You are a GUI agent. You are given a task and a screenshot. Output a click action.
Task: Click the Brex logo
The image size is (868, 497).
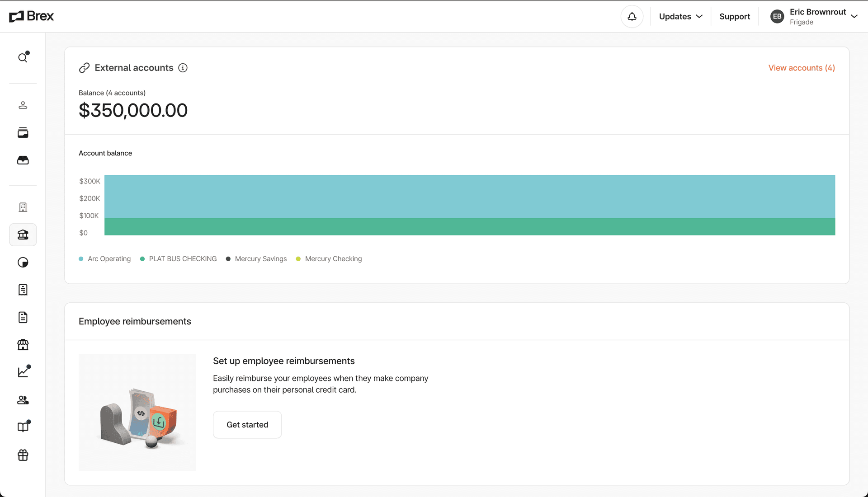(x=32, y=16)
